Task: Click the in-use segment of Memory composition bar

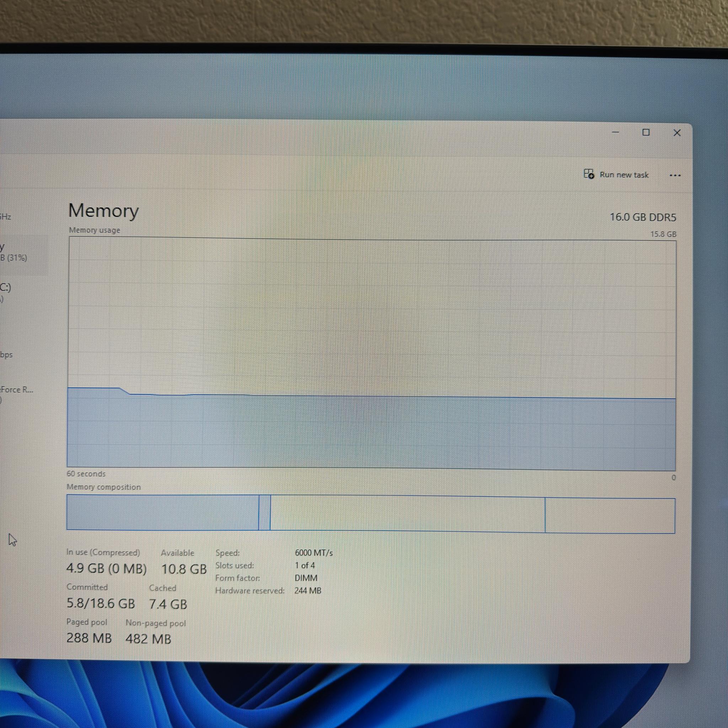Action: click(162, 512)
